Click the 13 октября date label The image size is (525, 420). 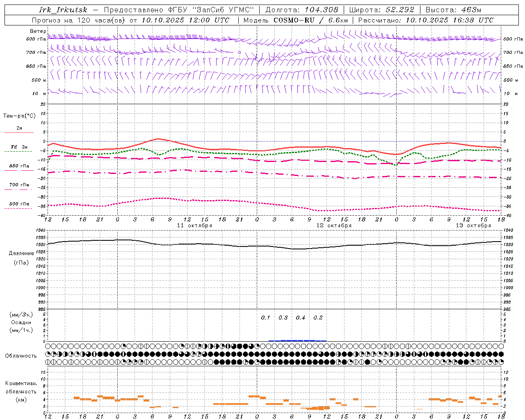pos(473,226)
